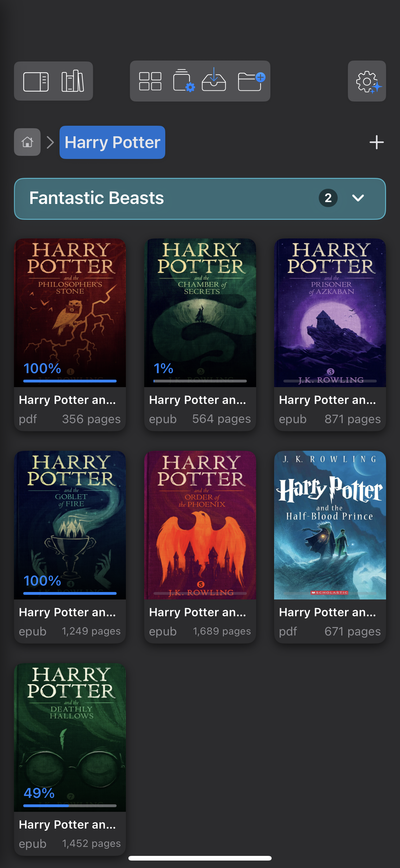Screen dimensions: 400x868
Task: Create a new folder with folder-plus icon
Action: [251, 81]
